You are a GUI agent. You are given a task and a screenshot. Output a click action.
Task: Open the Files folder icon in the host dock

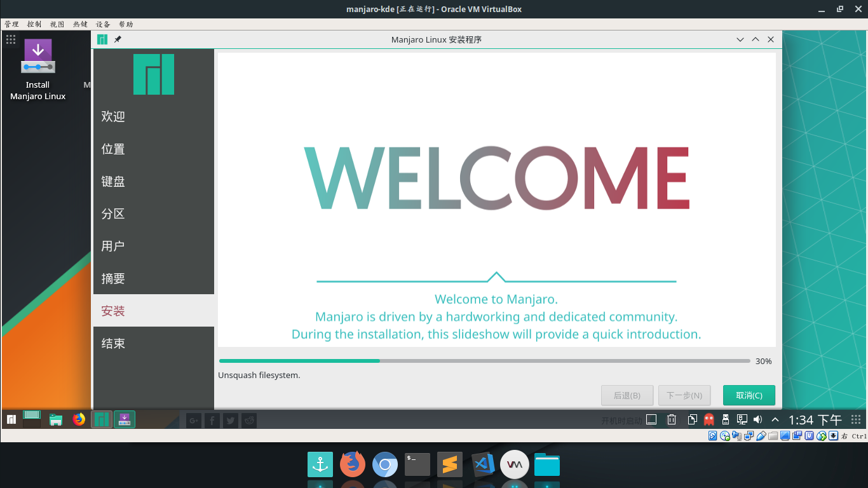point(547,464)
